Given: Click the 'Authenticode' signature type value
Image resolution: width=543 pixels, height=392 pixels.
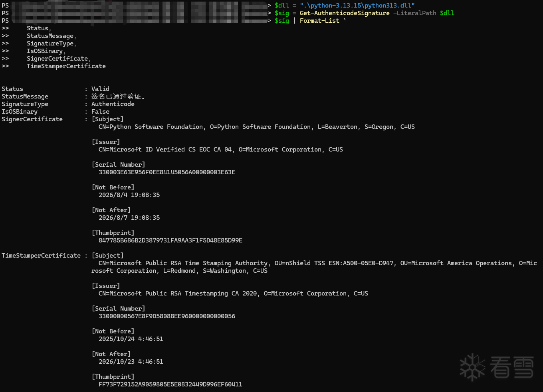Looking at the screenshot, I should (113, 104).
